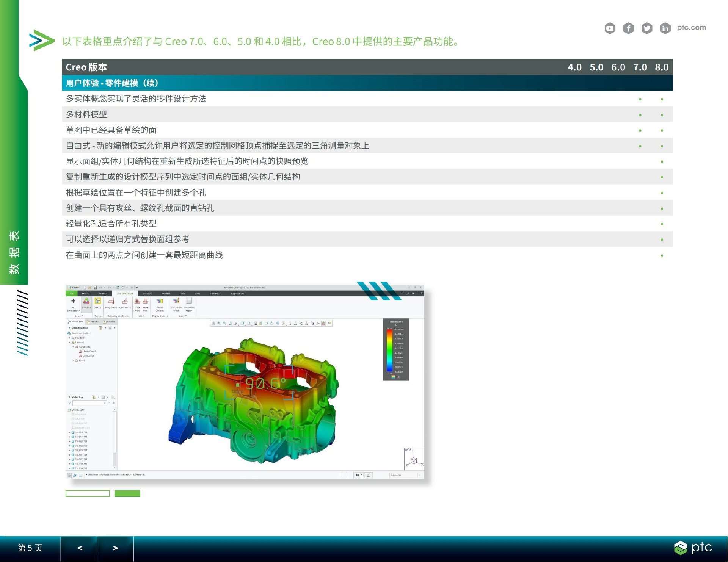The image size is (728, 562).
Task: Open the LinkedIn social icon
Action: coord(665,28)
